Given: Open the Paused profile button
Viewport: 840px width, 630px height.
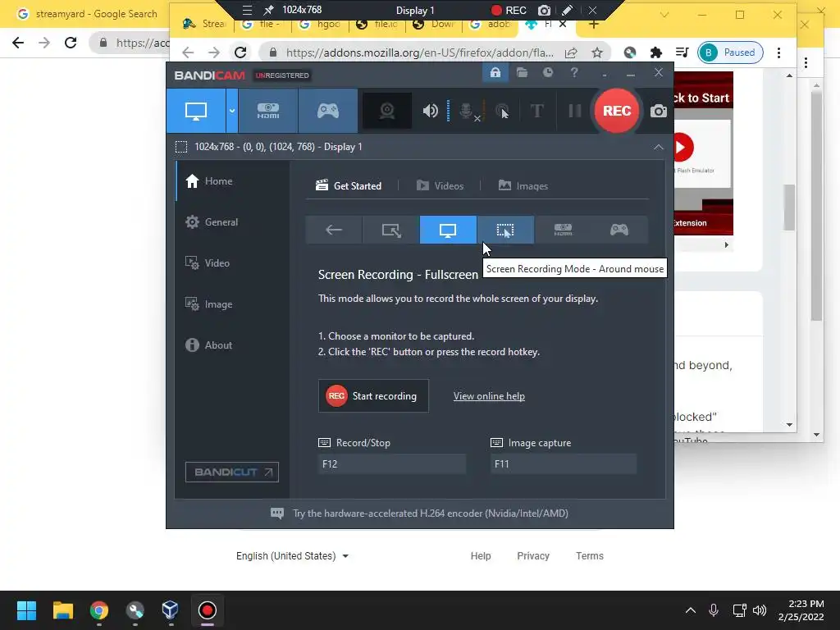Looking at the screenshot, I should tap(730, 52).
